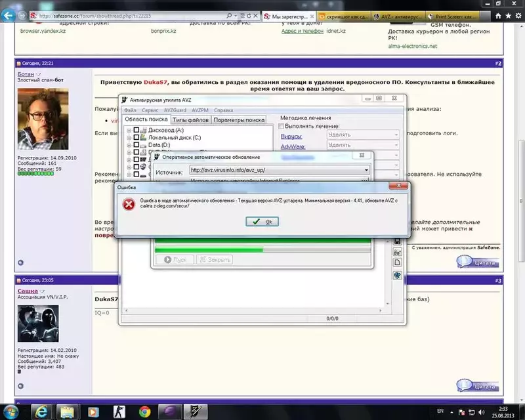Launch Google Chrome from taskbar

(x=144, y=411)
